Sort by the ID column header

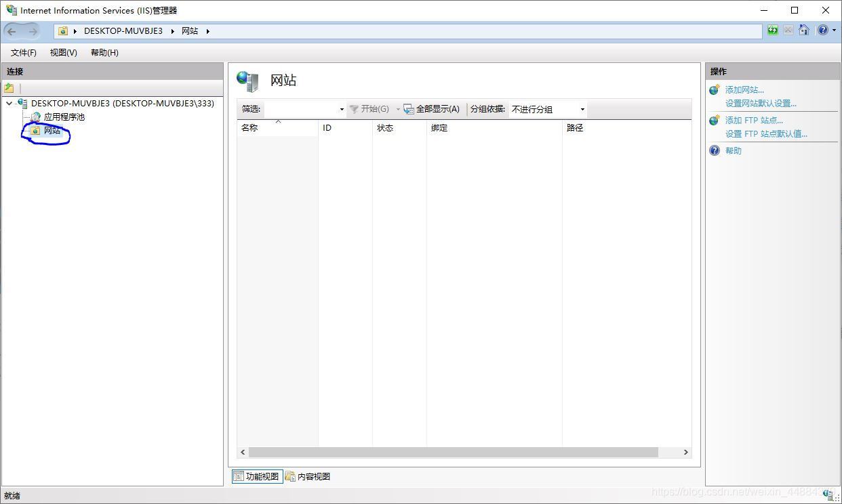[345, 128]
